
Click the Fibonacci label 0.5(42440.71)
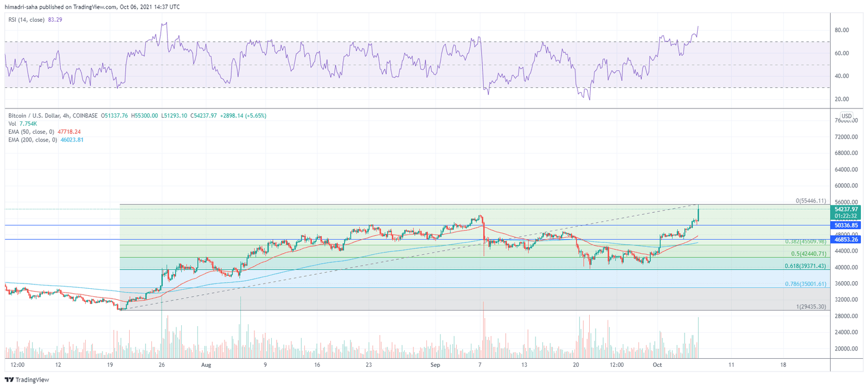click(809, 254)
